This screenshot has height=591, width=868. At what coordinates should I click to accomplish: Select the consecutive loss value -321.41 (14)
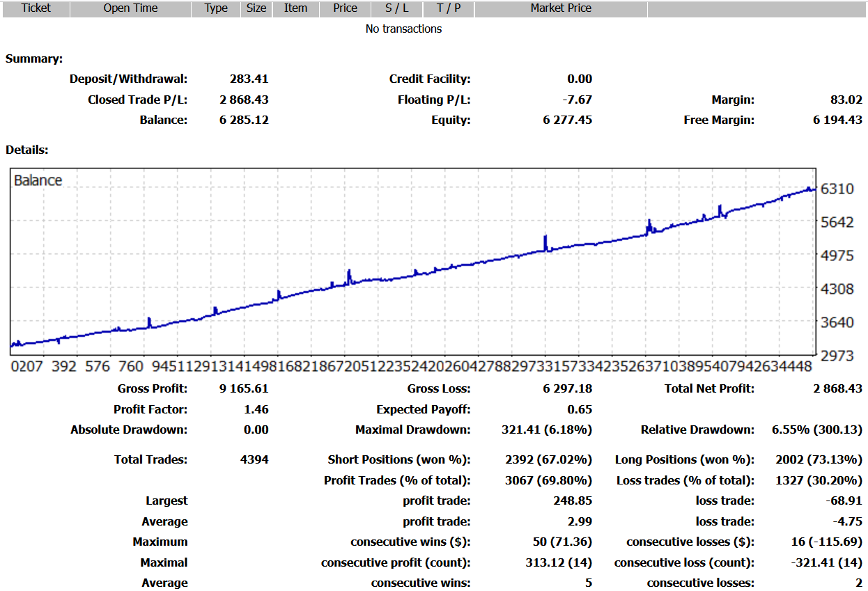(826, 562)
